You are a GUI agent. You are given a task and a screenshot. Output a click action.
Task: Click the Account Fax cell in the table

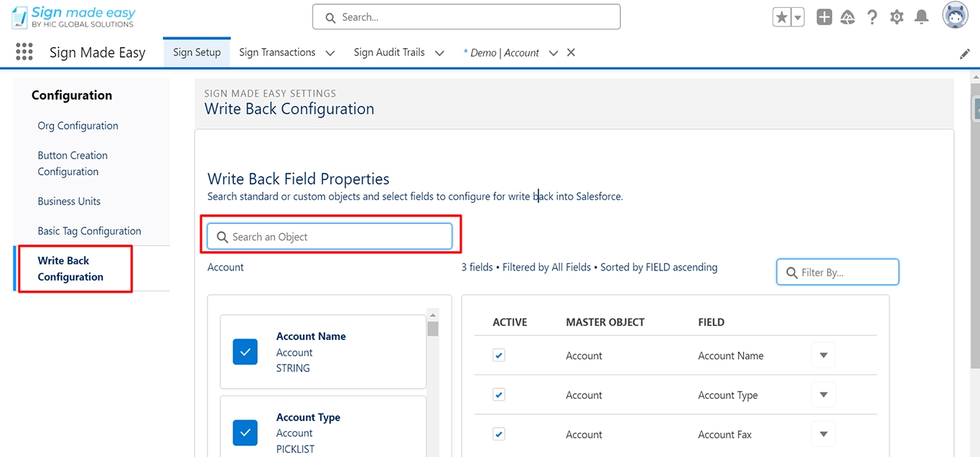[x=726, y=435]
